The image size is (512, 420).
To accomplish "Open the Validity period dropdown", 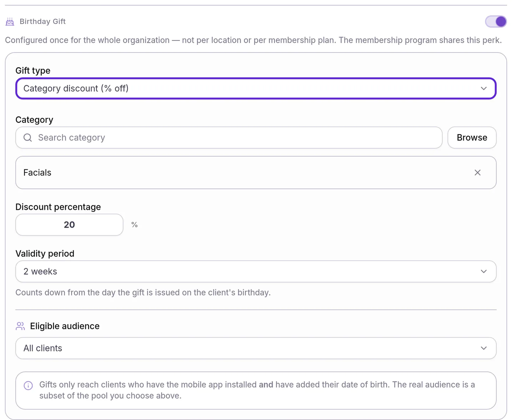I will pyautogui.click(x=256, y=271).
